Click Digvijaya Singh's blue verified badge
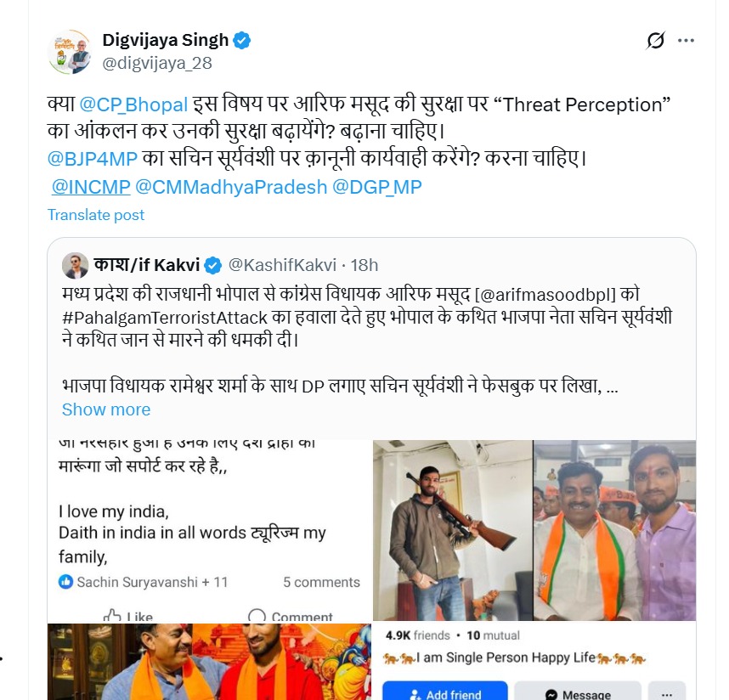Image resolution: width=729 pixels, height=700 pixels. click(x=242, y=41)
